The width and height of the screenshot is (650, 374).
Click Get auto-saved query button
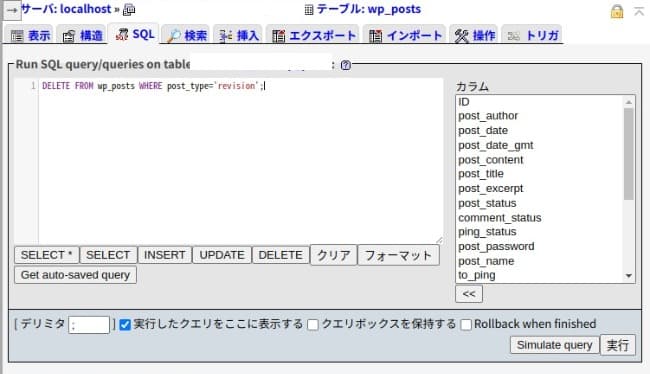tap(75, 275)
